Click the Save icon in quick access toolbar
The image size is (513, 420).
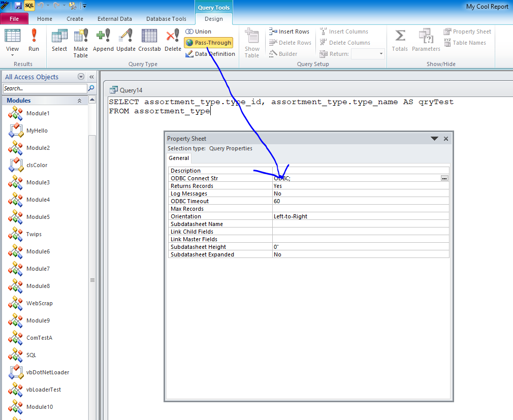18,6
